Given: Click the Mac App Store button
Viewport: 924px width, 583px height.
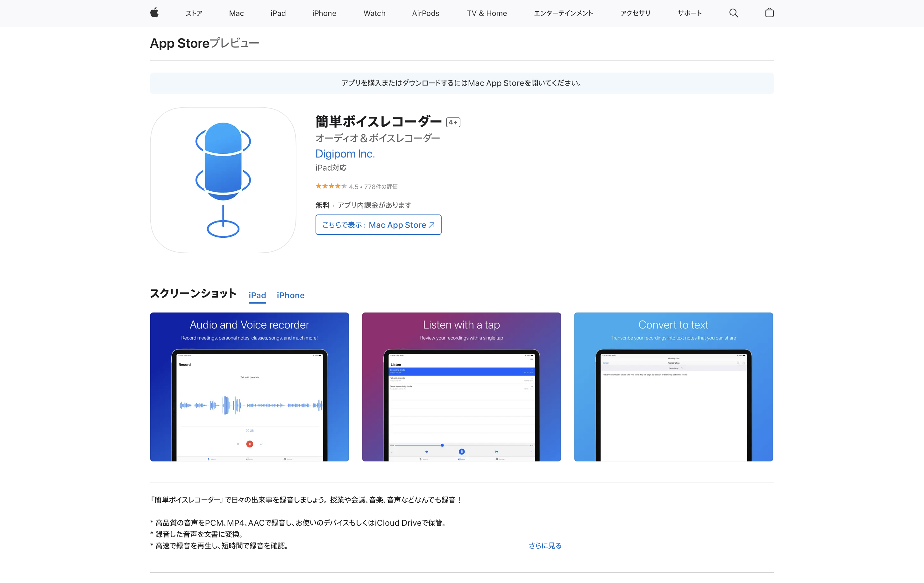Looking at the screenshot, I should [378, 225].
